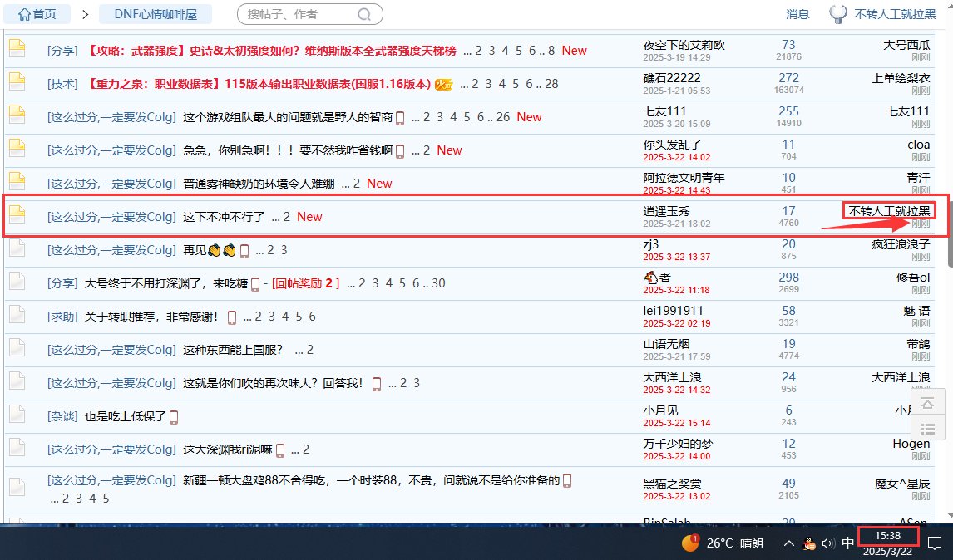Click the QQ penguin tray icon
The image size is (953, 560).
pos(809,543)
